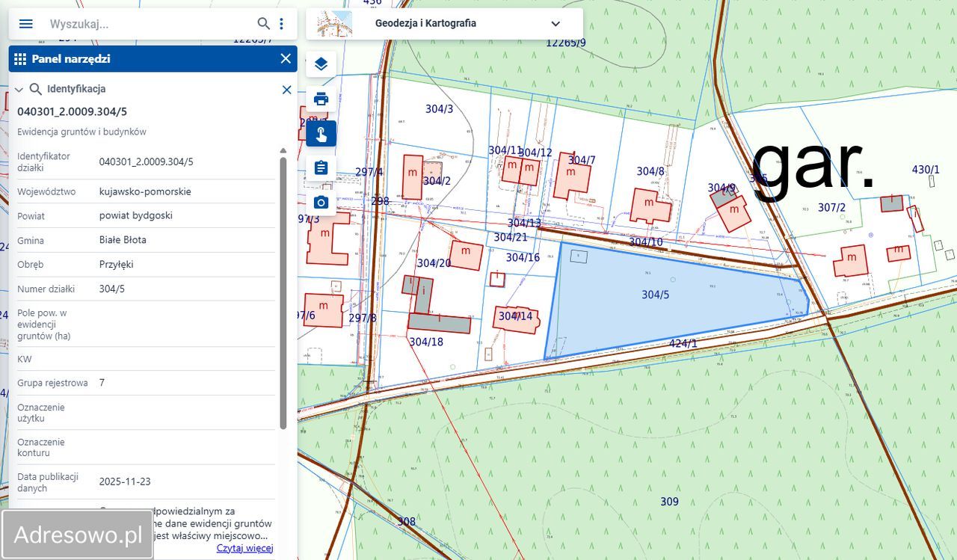
Task: Collapse the Identyfikacja section chevron
Action: (x=19, y=90)
